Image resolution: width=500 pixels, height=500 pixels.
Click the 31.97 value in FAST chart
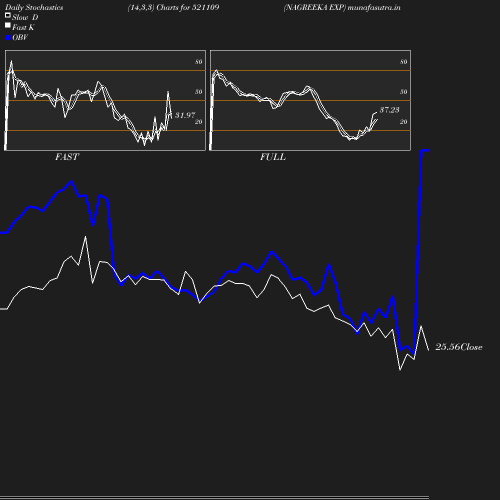(185, 115)
